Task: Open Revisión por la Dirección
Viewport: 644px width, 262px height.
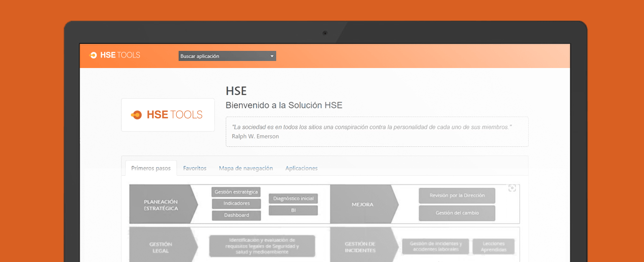Action: coord(457,195)
